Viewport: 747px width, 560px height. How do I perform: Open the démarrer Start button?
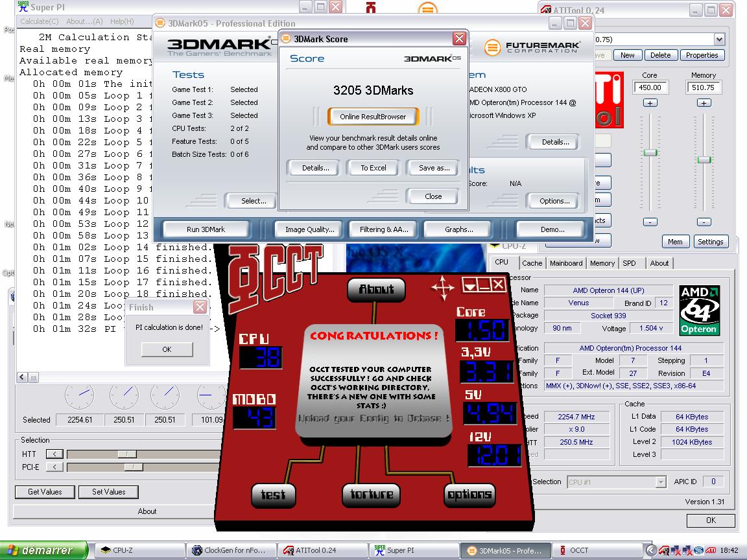point(44,550)
